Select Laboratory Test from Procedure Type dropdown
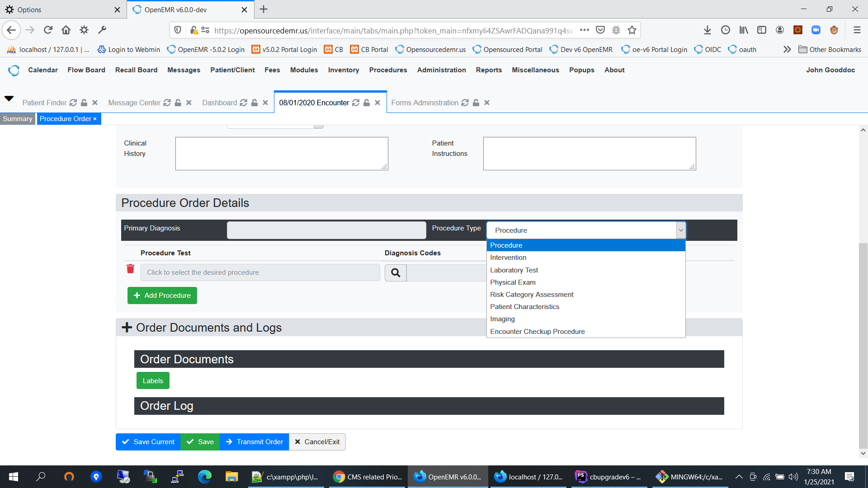This screenshot has width=868, height=488. point(514,270)
